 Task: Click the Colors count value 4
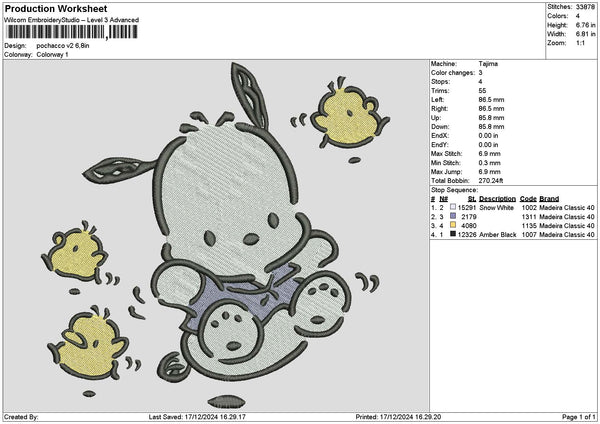coord(578,16)
